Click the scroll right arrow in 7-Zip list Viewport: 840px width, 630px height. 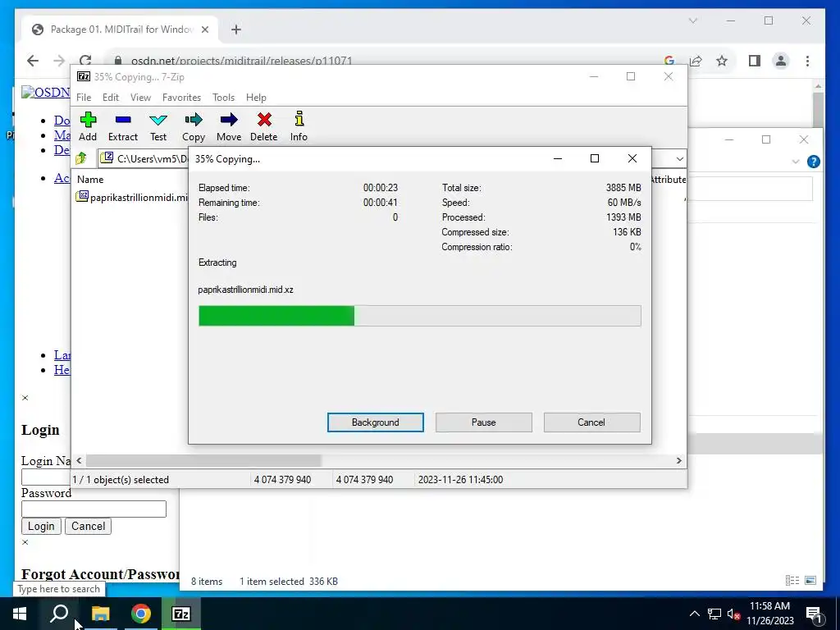[678, 461]
